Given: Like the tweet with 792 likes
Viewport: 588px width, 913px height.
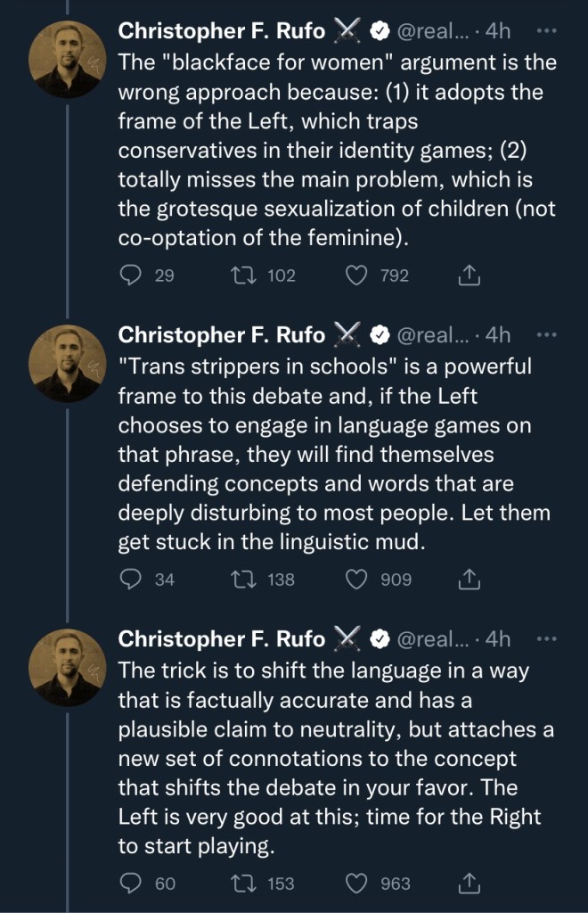Looking at the screenshot, I should [356, 276].
